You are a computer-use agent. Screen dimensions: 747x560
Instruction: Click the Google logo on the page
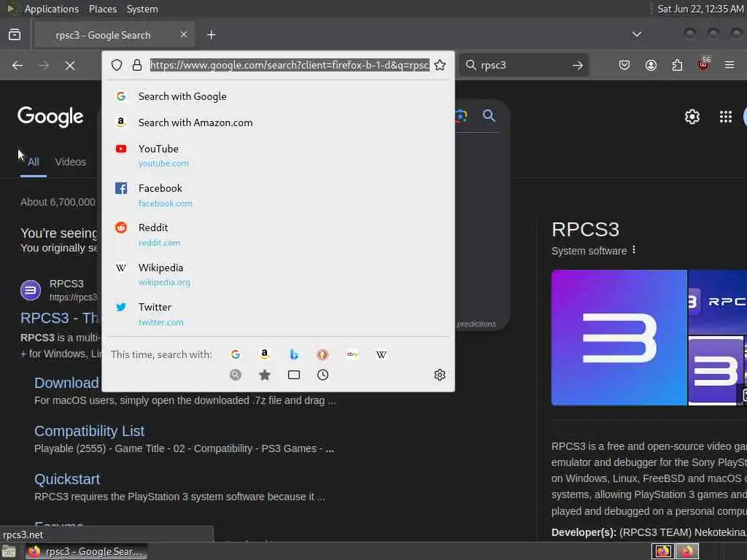coord(50,117)
